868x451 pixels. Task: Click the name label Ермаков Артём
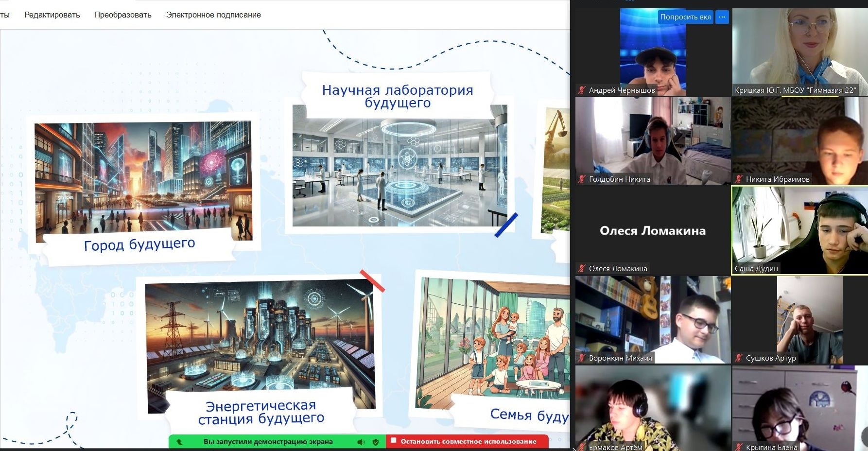tap(615, 447)
